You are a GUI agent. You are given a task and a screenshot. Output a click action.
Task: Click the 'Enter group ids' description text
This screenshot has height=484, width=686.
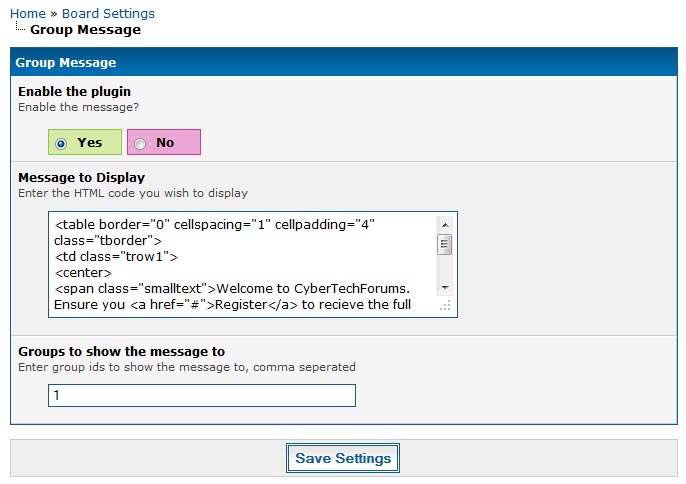[187, 367]
